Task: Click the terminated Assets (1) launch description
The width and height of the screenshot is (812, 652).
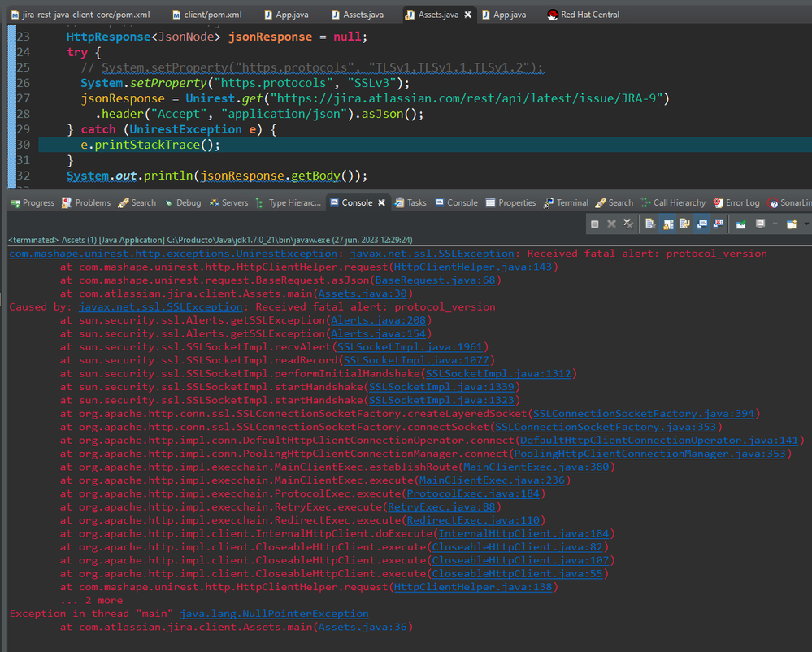Action: click(x=211, y=240)
